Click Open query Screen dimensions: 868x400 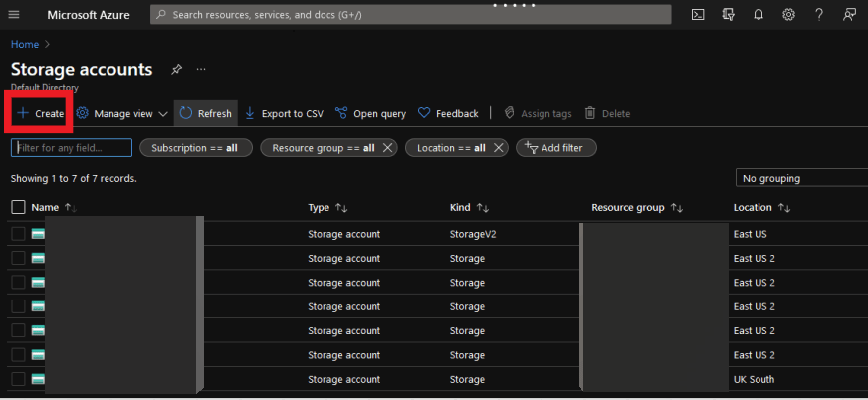point(370,114)
